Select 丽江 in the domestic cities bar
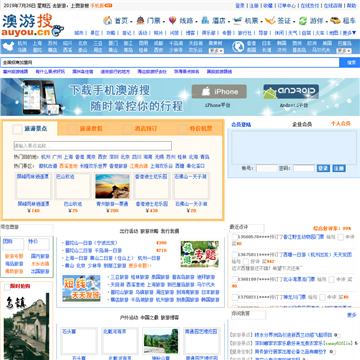 click(x=128, y=43)
